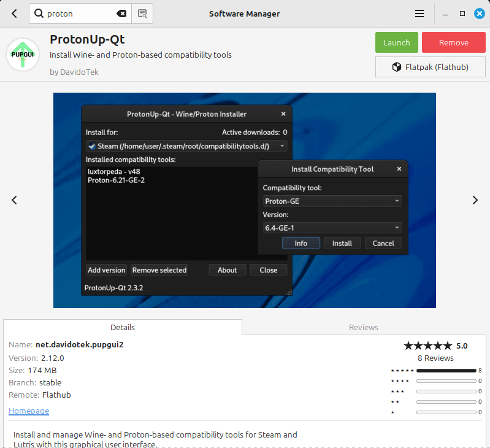Viewport: 490px width, 448px height.
Task: Open the Homepage link
Action: pyautogui.click(x=29, y=411)
